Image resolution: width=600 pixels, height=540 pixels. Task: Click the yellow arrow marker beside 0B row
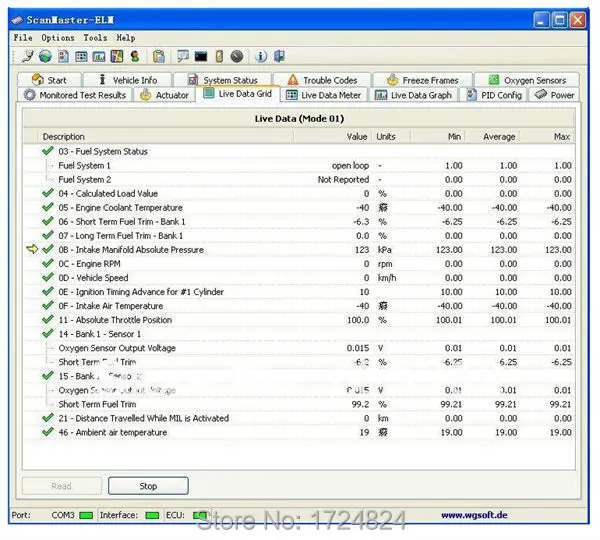(x=33, y=249)
